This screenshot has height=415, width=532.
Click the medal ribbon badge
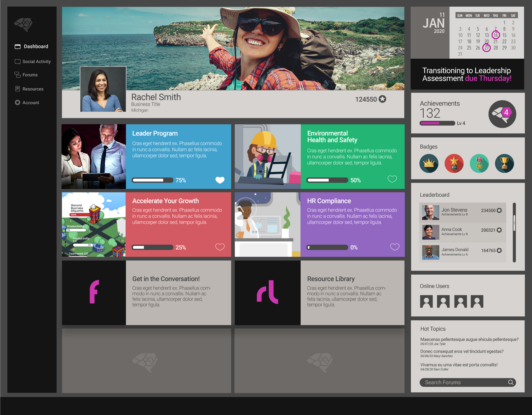[479, 163]
